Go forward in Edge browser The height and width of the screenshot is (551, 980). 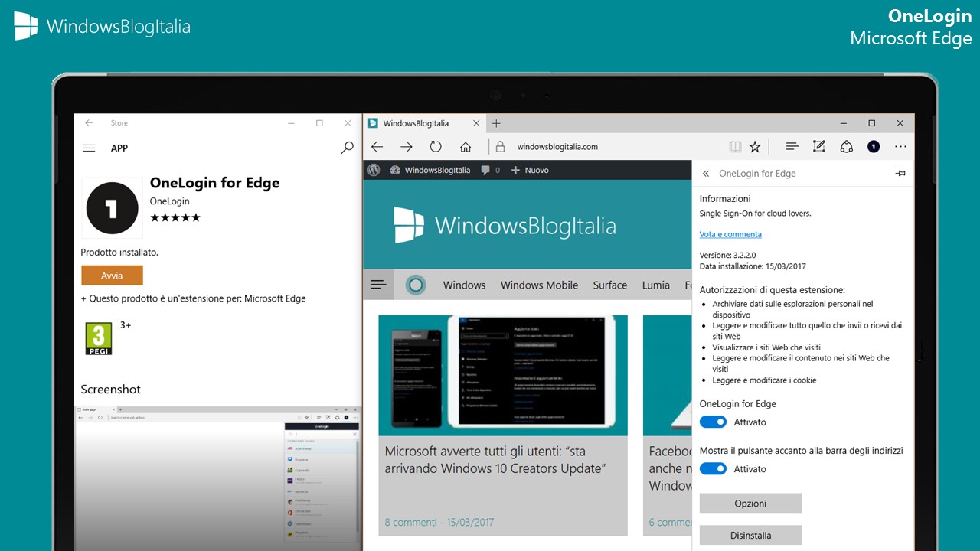pos(407,147)
